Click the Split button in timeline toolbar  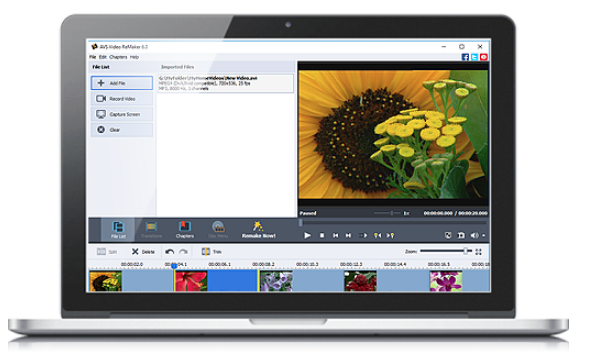click(107, 251)
